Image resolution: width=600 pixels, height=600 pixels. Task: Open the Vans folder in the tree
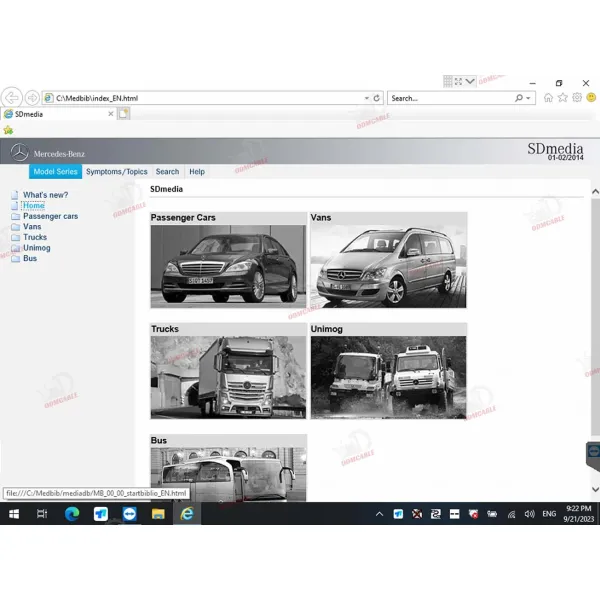pyautogui.click(x=32, y=227)
